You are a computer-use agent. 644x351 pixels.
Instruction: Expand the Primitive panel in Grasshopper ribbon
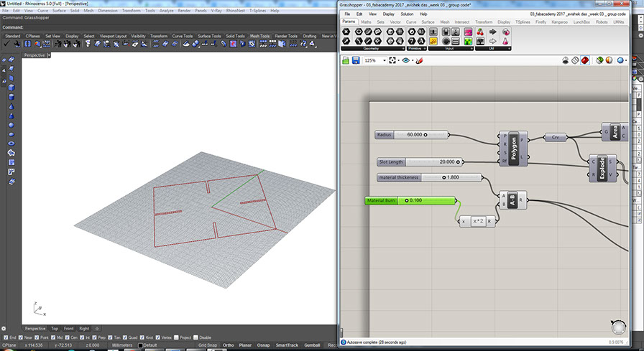[425, 48]
